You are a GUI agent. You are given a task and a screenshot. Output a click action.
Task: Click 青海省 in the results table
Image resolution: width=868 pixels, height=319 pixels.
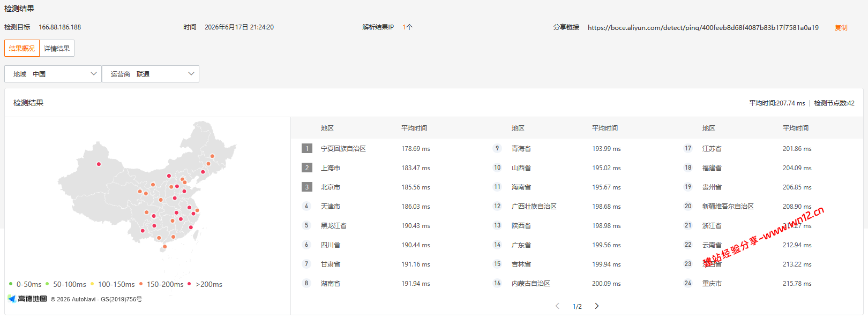click(521, 149)
